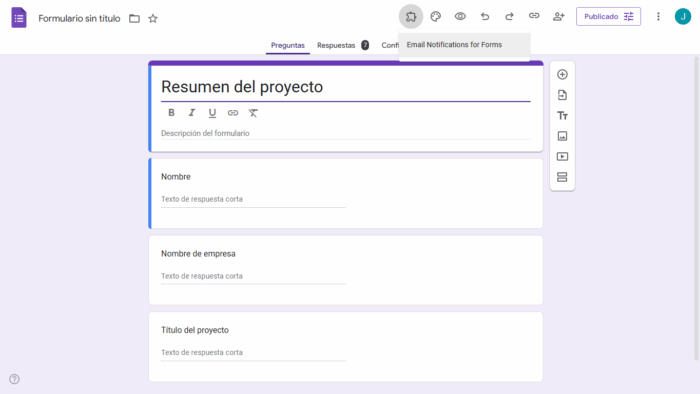The width and height of the screenshot is (700, 394).
Task: Click short answer field under Nombre
Action: click(253, 199)
